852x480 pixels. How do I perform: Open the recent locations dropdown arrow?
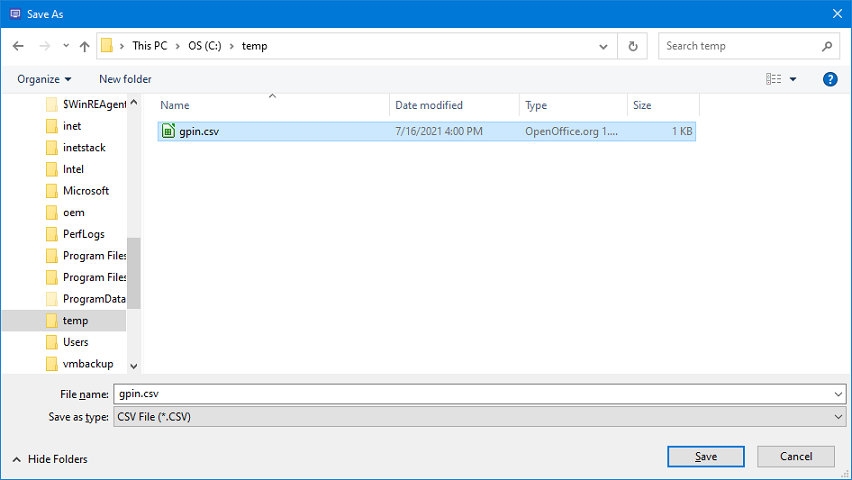pyautogui.click(x=66, y=46)
